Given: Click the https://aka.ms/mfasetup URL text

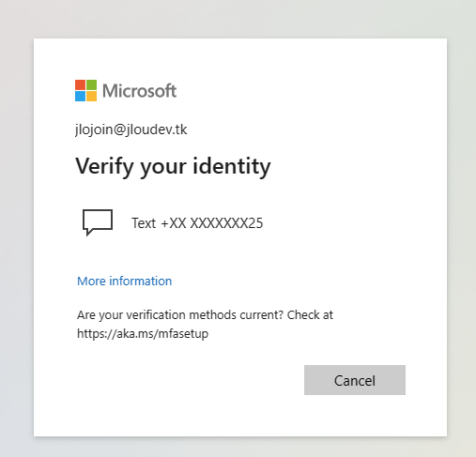Looking at the screenshot, I should click(x=143, y=333).
